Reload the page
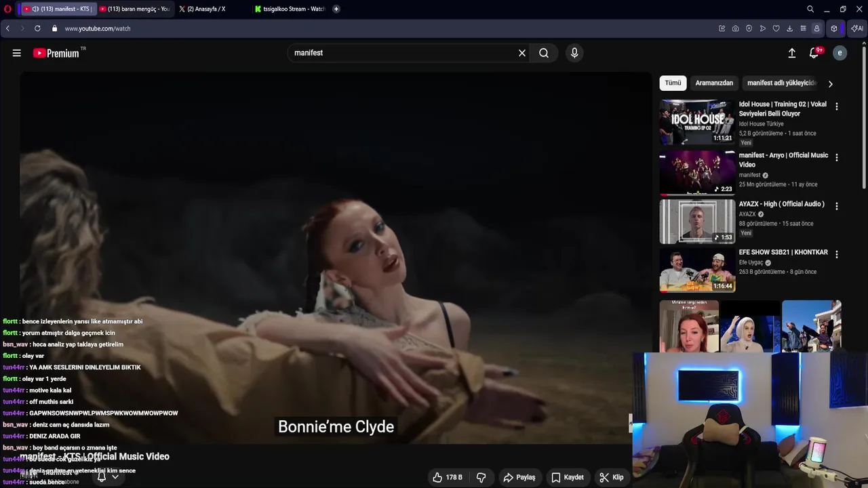The image size is (868, 488). [x=37, y=28]
